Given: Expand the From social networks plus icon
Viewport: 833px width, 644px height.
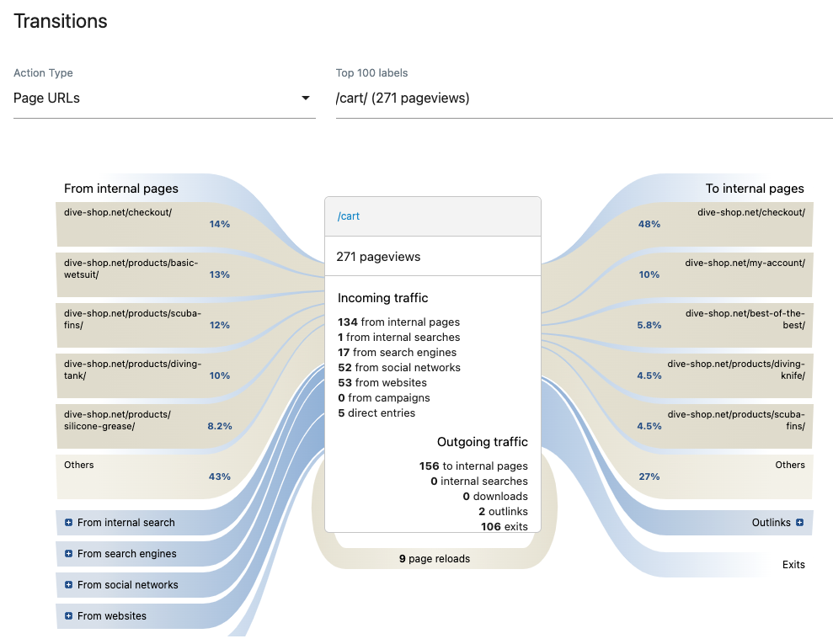Looking at the screenshot, I should coord(68,585).
